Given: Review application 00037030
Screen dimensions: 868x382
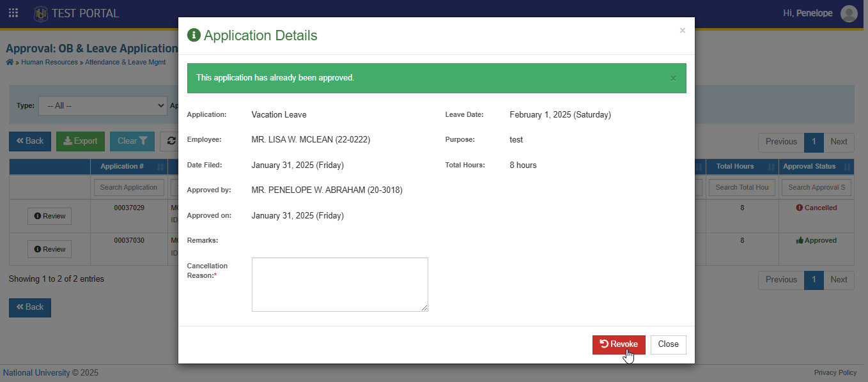Looking at the screenshot, I should [49, 249].
